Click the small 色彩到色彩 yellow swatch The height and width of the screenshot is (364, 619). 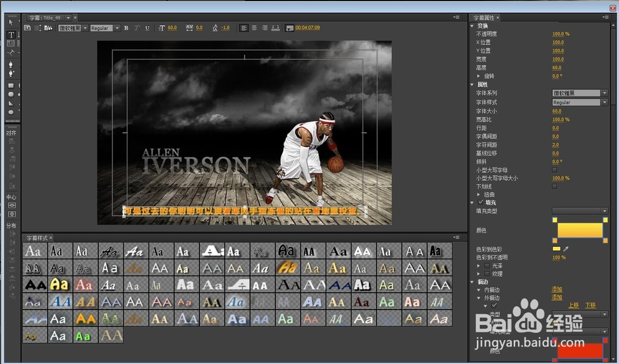coord(556,249)
